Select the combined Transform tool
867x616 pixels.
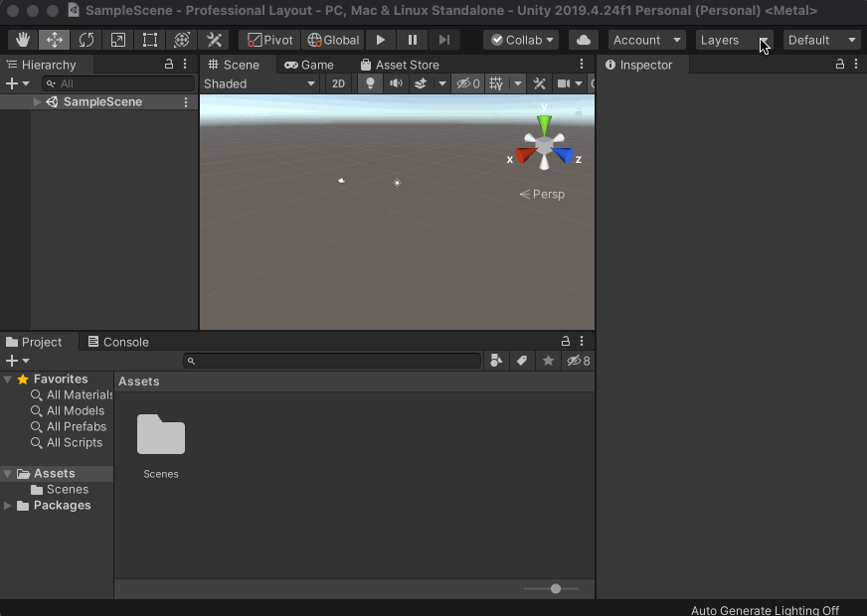(x=181, y=40)
